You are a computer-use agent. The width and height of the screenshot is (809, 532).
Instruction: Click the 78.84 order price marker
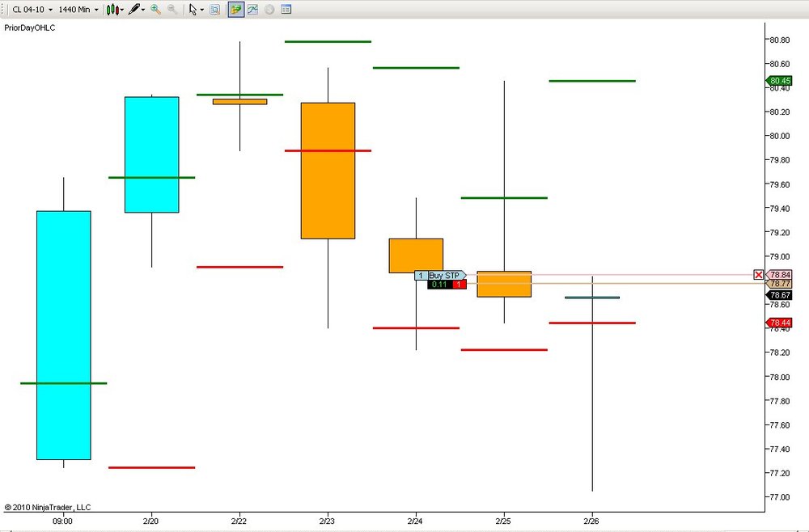click(x=779, y=275)
